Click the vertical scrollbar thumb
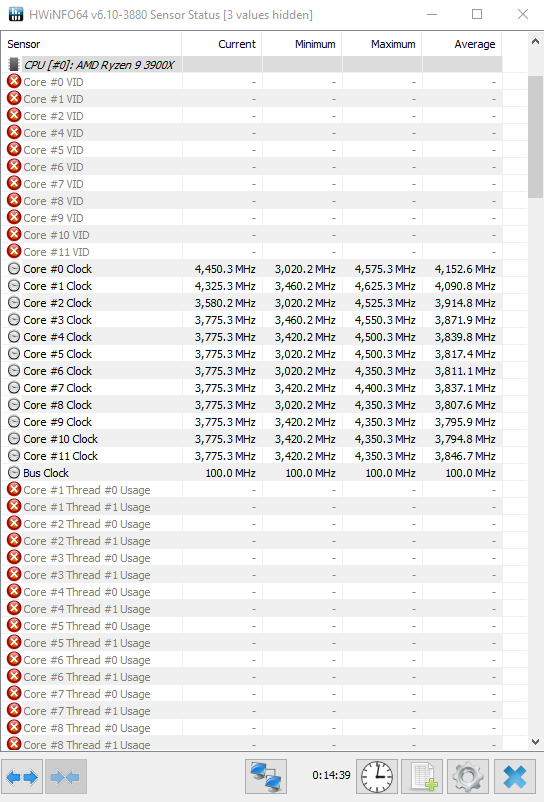Viewport: 544px width, 802px height. point(535,137)
